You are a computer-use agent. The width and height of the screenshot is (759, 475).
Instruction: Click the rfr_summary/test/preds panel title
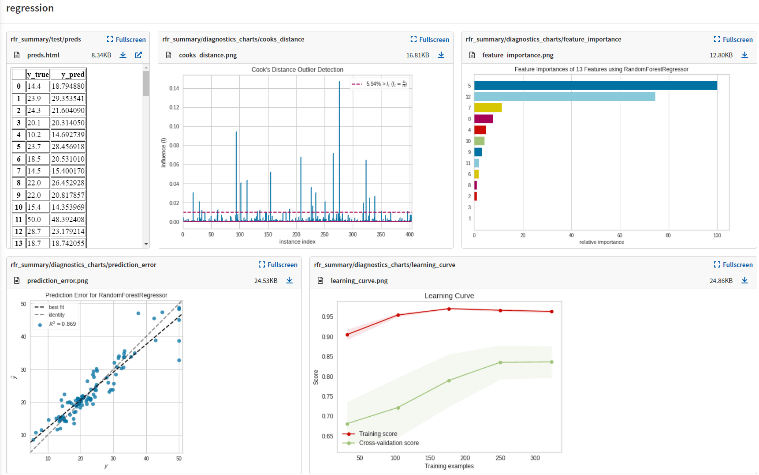[x=46, y=39]
